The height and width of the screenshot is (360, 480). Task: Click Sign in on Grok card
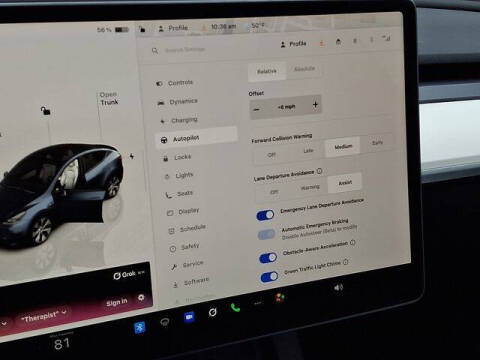pyautogui.click(x=117, y=302)
